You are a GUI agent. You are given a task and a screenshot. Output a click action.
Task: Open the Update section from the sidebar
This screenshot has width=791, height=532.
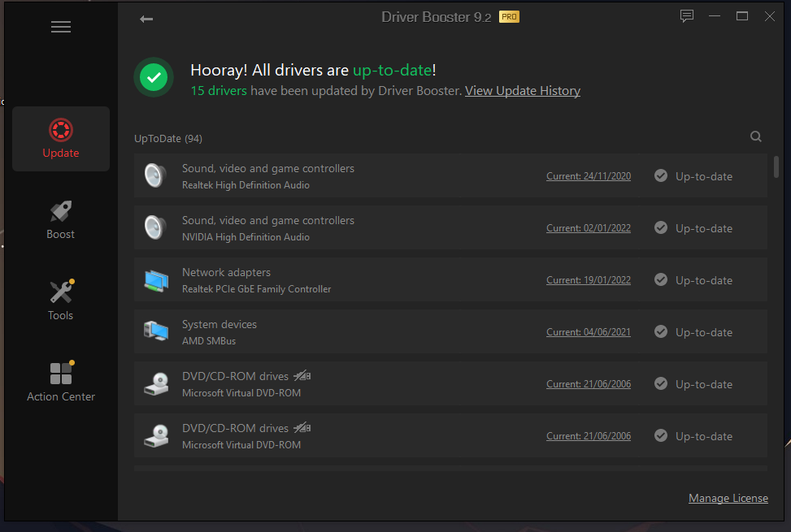tap(60, 138)
